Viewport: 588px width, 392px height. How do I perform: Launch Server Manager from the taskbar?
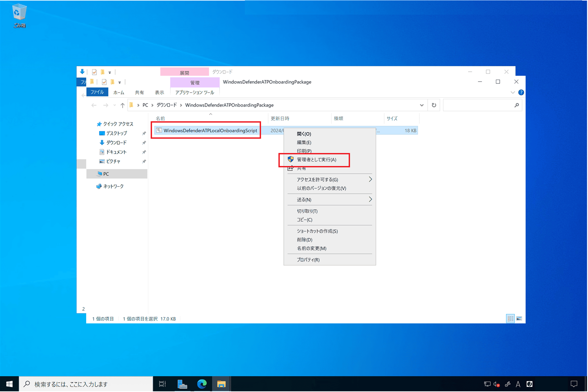tap(182, 384)
